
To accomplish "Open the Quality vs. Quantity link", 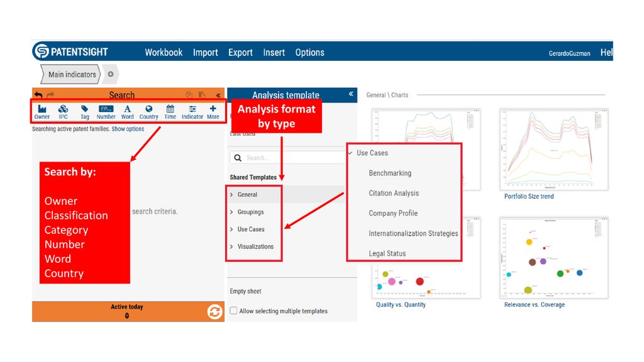I will click(x=401, y=305).
